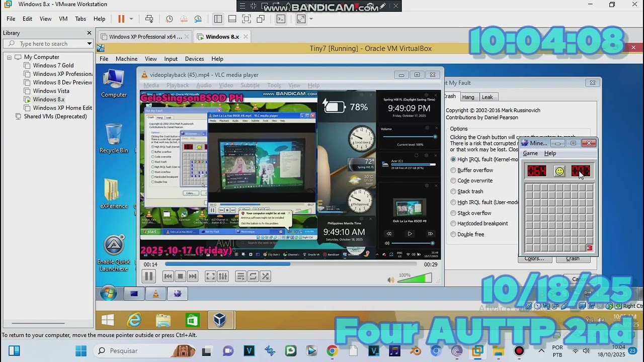Select Code overwrite radio option
The width and height of the screenshot is (644, 362).
point(453,180)
